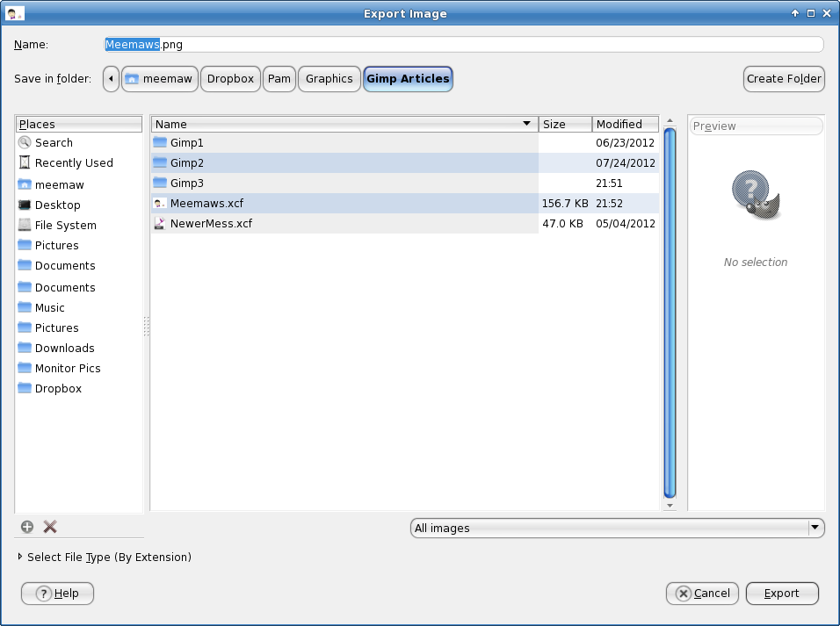Viewport: 840px width, 626px height.
Task: Go to the Pam path button
Action: click(279, 79)
